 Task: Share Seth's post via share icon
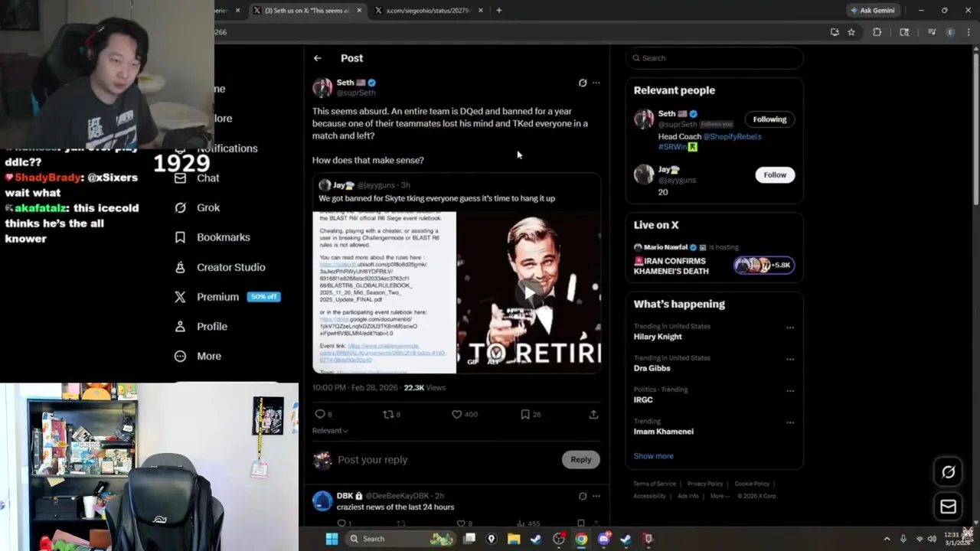593,414
